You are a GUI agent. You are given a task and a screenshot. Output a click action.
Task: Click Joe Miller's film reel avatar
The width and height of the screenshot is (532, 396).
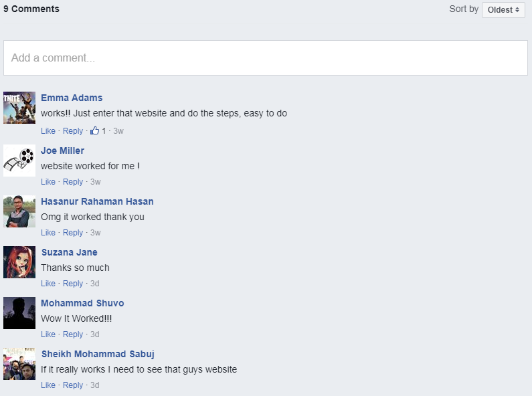[19, 161]
